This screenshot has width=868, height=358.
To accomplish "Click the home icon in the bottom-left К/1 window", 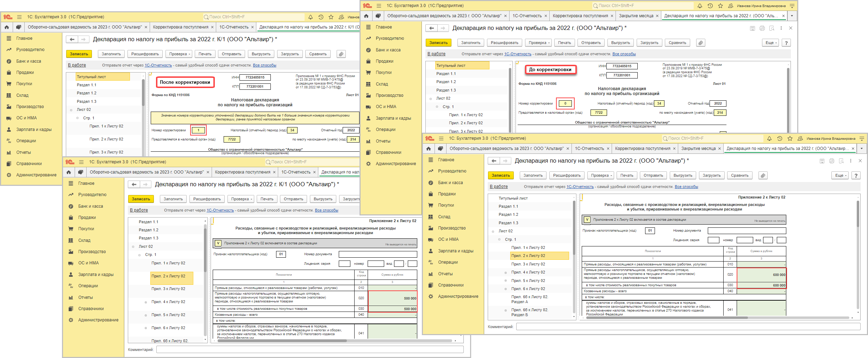I will point(69,172).
